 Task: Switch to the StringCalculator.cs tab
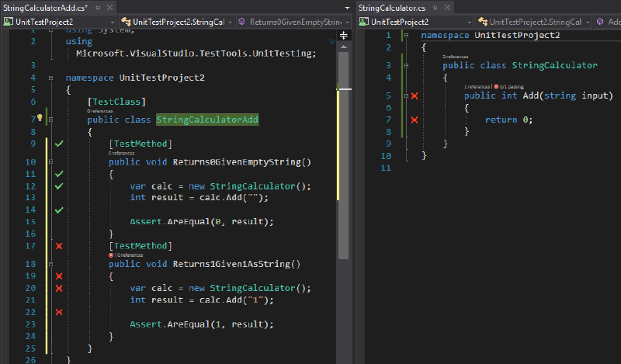click(392, 8)
